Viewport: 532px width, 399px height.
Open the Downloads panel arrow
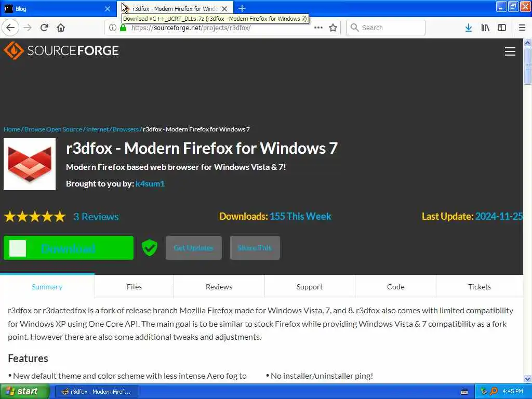469,28
